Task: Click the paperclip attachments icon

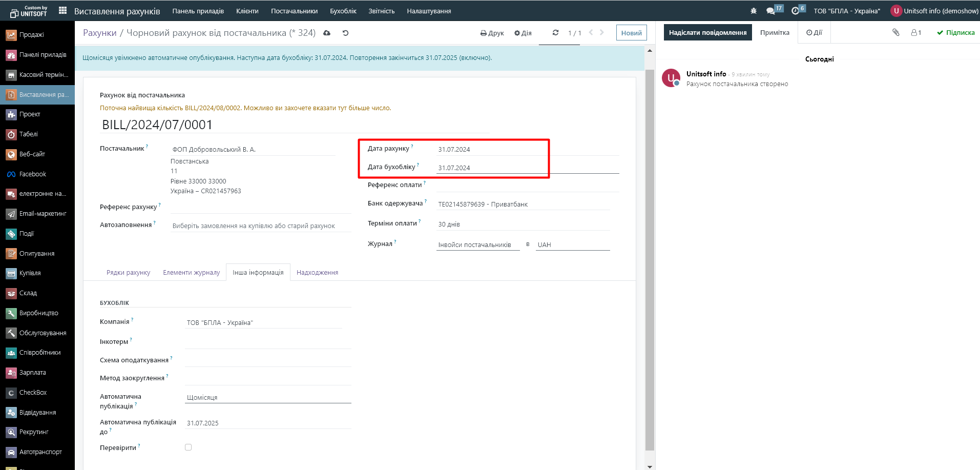Action: [x=895, y=32]
